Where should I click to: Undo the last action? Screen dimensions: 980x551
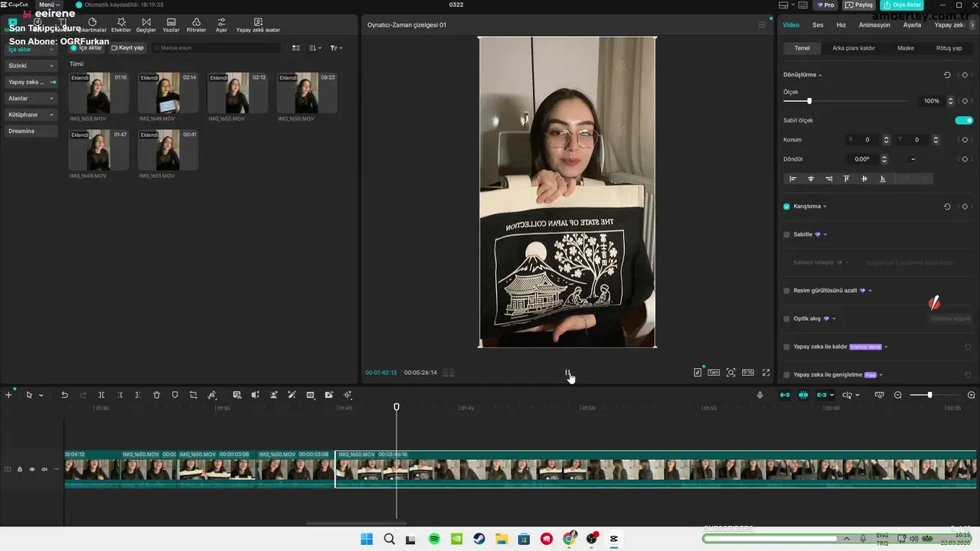pos(64,395)
